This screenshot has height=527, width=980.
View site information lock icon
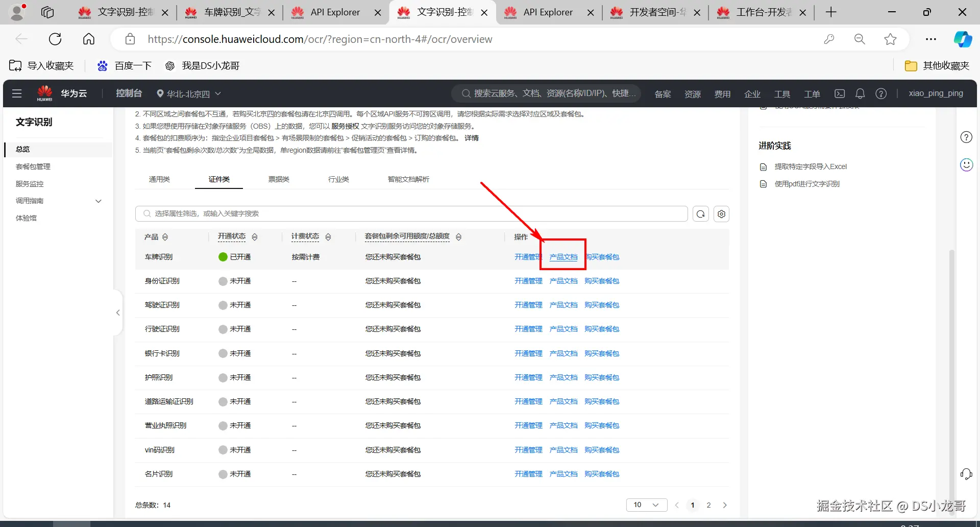point(130,39)
